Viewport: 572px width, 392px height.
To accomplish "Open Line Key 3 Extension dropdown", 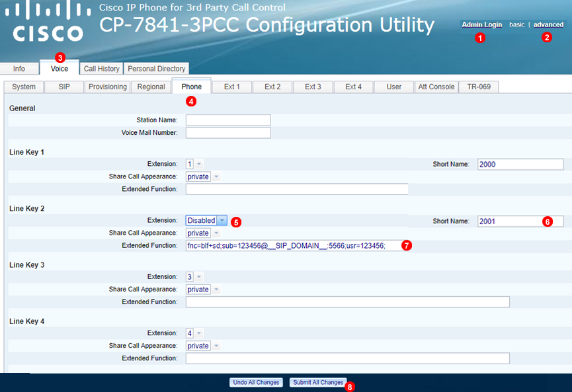I will 194,277.
